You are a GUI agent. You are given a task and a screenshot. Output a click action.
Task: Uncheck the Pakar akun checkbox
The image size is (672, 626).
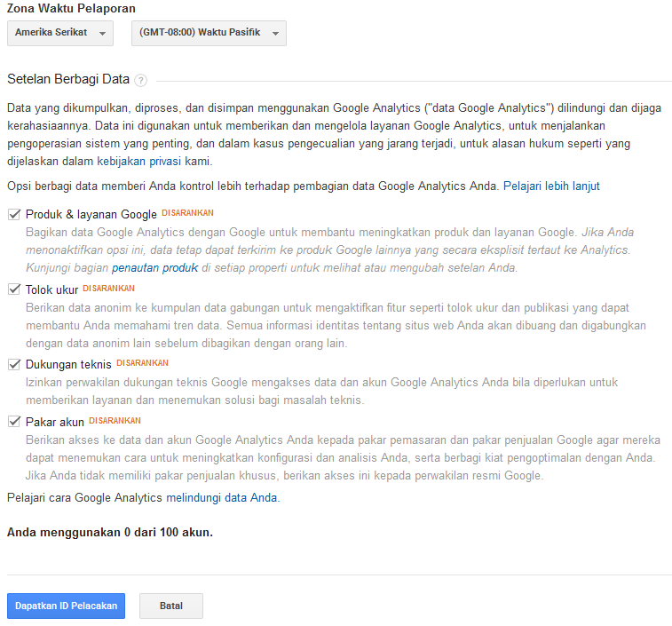pyautogui.click(x=14, y=422)
